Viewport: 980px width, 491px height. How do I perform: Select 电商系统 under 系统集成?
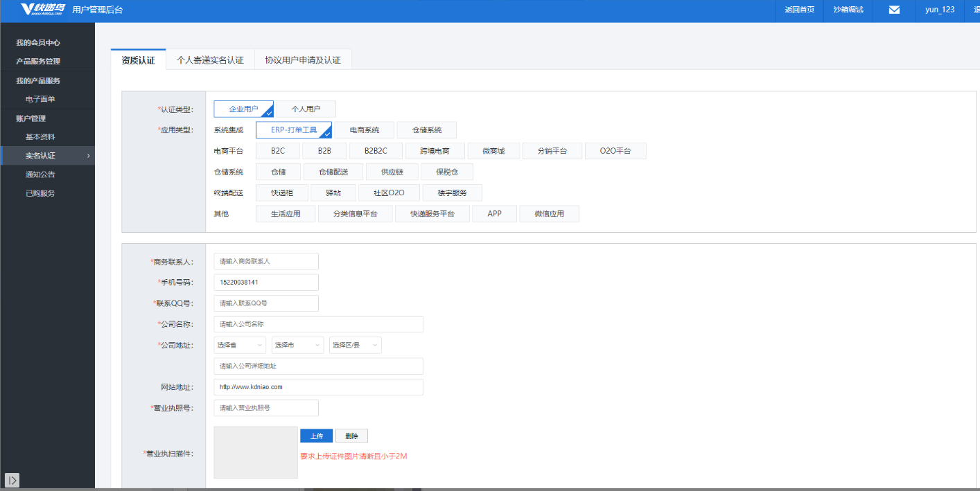click(x=365, y=130)
